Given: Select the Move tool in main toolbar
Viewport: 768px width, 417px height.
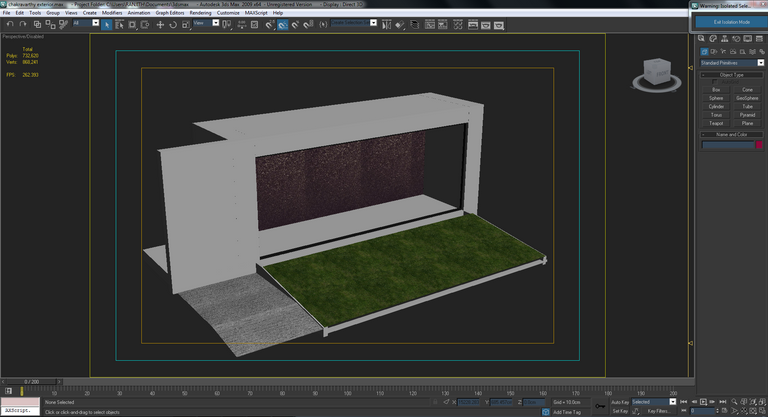Looking at the screenshot, I should pos(160,24).
